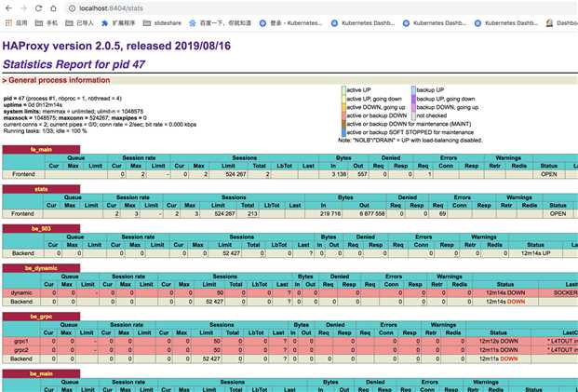Click the active DOWN, going up legend color
This screenshot has height=392, width=578.
344,107
